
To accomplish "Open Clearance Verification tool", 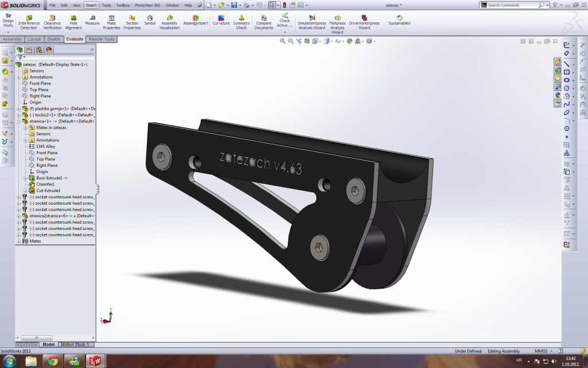I will (52, 22).
